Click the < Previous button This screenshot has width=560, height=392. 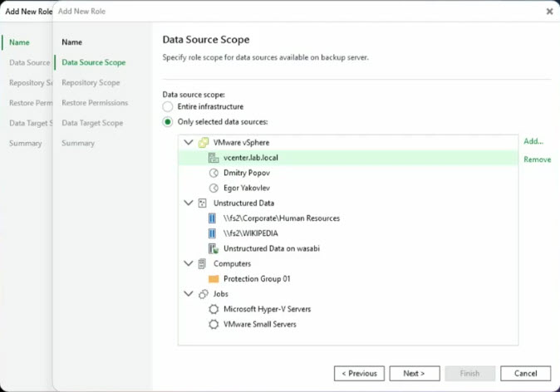click(359, 374)
